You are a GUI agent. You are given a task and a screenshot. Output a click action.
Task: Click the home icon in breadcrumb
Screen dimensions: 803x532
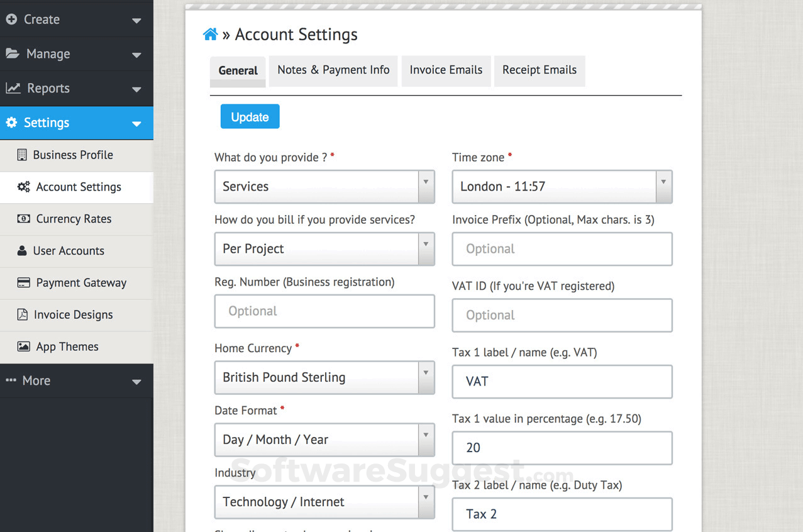pyautogui.click(x=211, y=35)
